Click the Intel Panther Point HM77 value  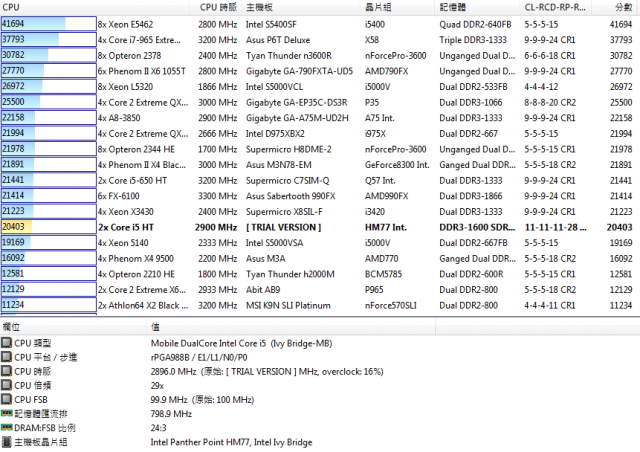coord(231,442)
